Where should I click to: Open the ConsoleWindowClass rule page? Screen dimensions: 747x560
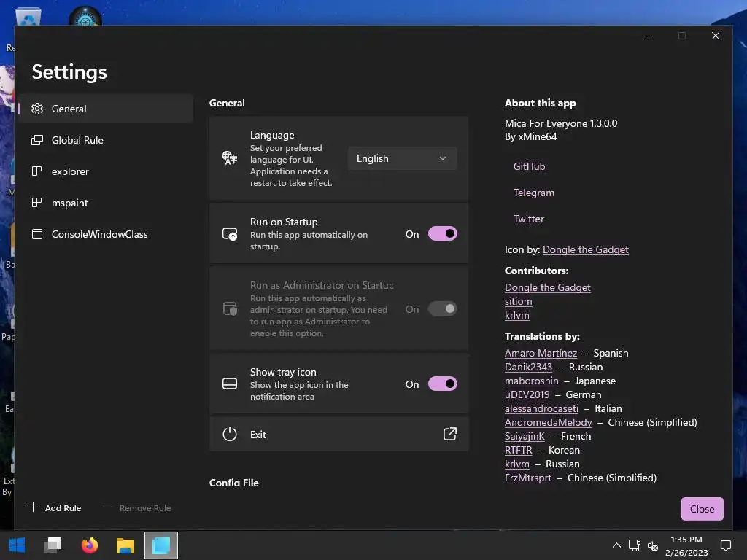click(x=105, y=234)
